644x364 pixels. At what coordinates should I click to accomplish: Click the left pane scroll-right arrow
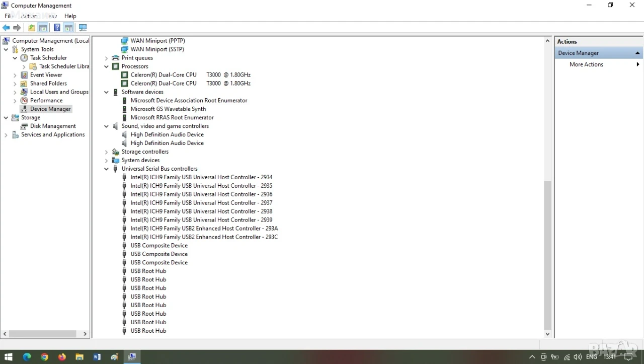click(85, 334)
